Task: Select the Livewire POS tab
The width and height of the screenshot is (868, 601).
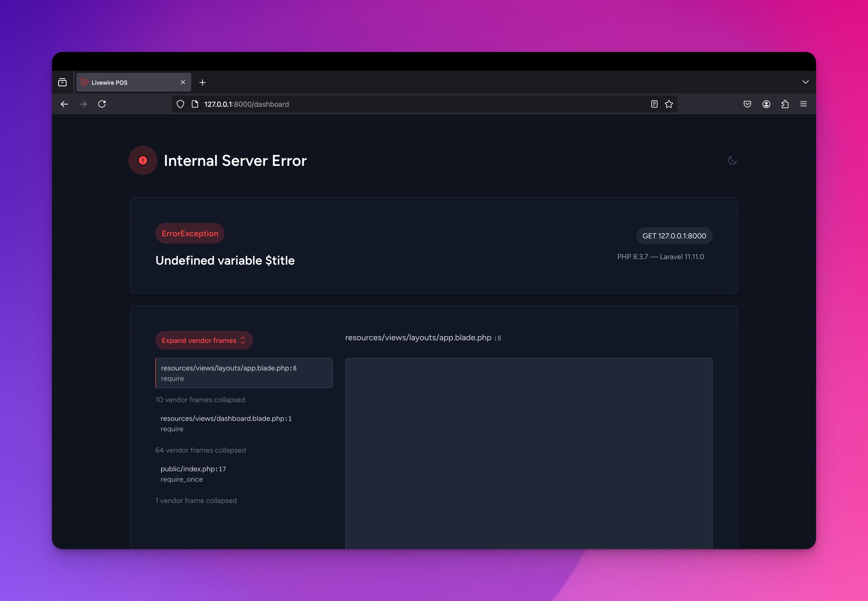Action: click(128, 82)
